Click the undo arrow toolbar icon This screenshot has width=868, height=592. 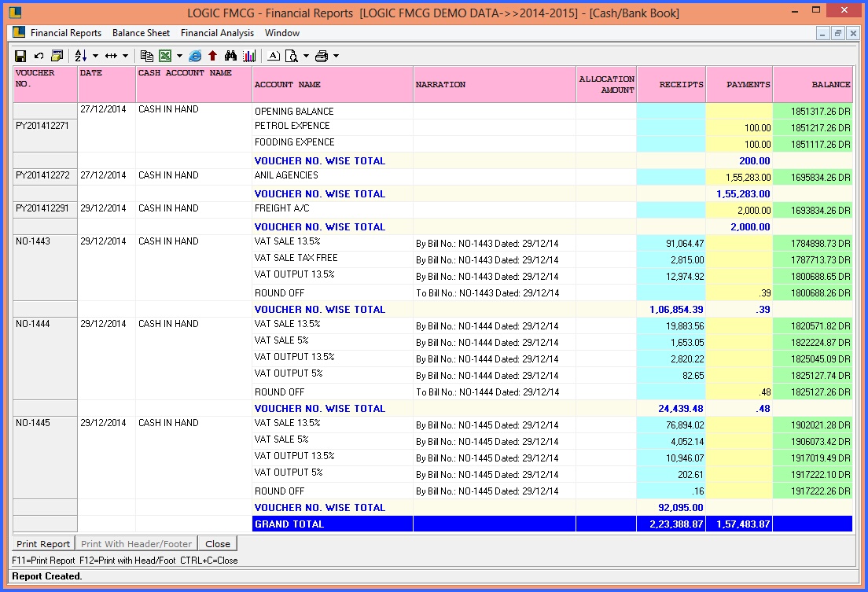coord(39,56)
